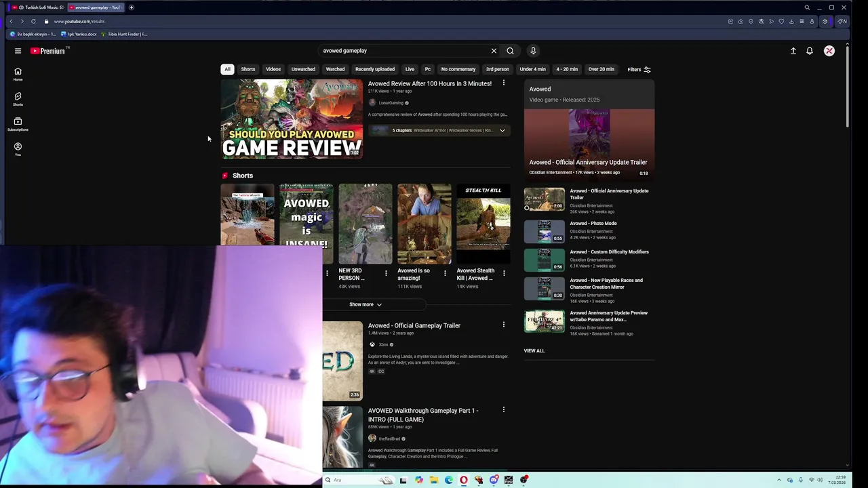Open the YouTube hamburger guide menu

18,51
